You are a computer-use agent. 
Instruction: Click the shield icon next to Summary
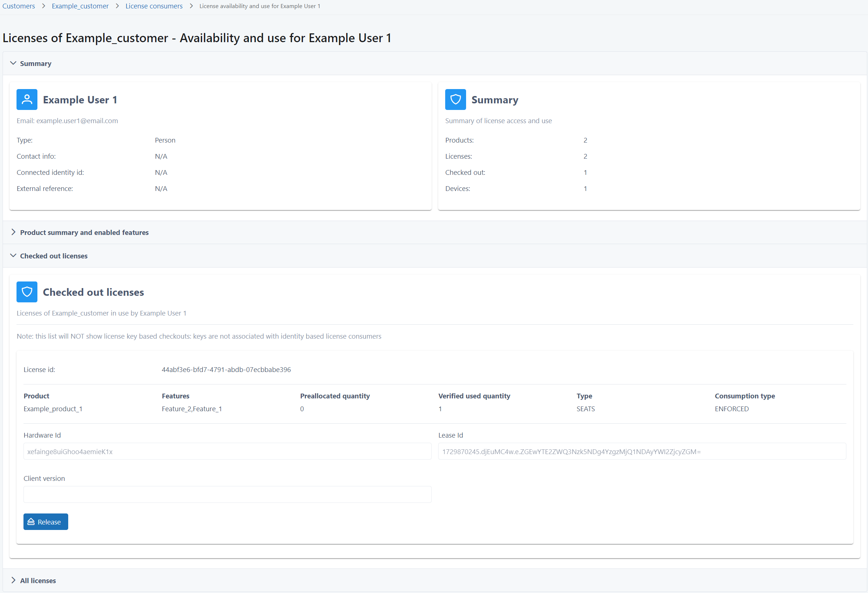455,100
